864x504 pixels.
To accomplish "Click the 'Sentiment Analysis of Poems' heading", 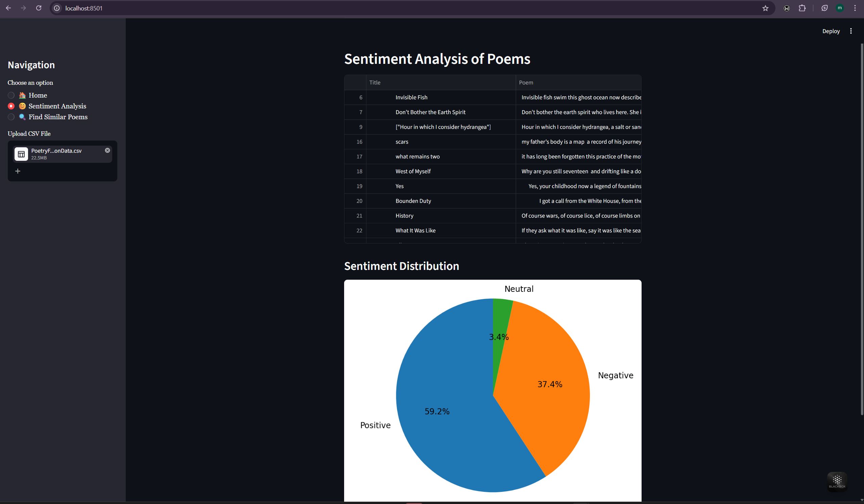I will pos(437,59).
